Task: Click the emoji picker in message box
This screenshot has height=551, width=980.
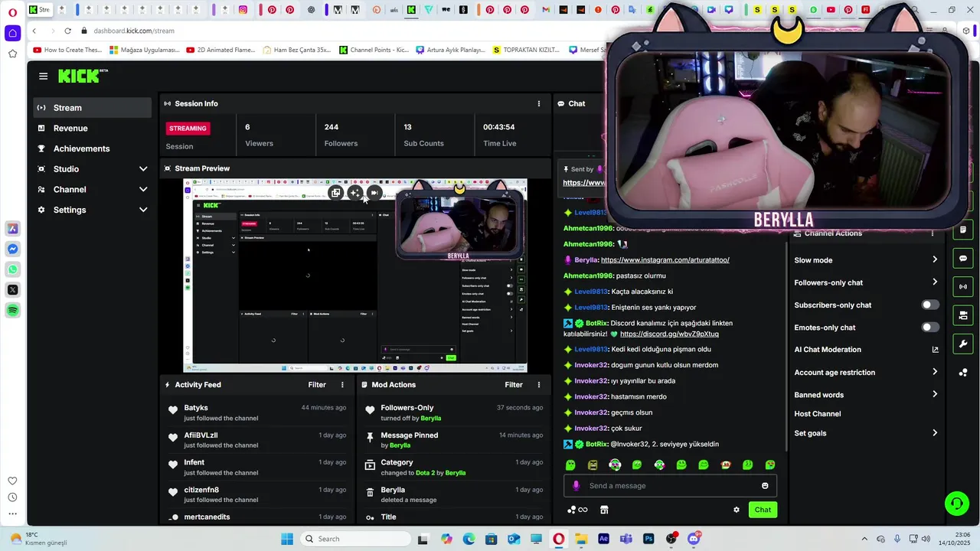Action: (x=765, y=486)
